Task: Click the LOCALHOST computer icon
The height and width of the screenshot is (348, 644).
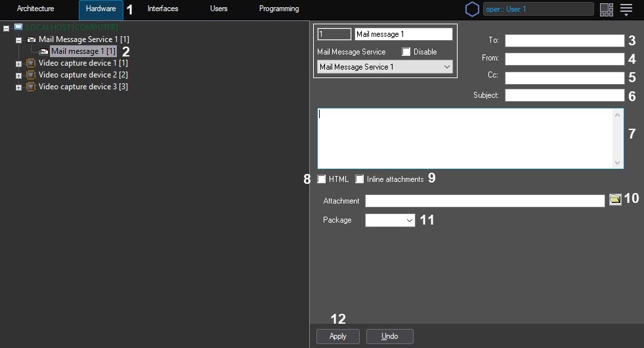Action: click(18, 27)
